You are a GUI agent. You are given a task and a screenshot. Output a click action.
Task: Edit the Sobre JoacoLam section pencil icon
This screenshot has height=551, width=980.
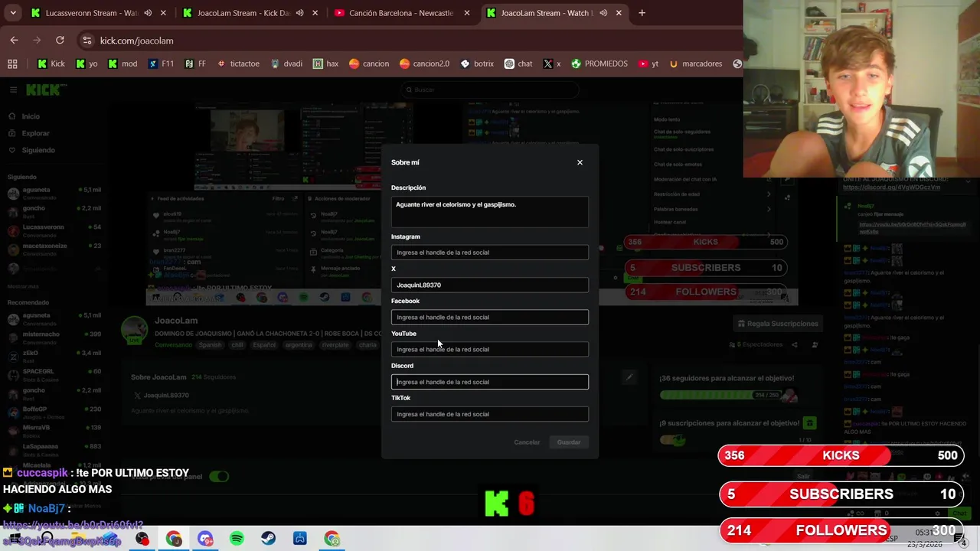pos(629,377)
